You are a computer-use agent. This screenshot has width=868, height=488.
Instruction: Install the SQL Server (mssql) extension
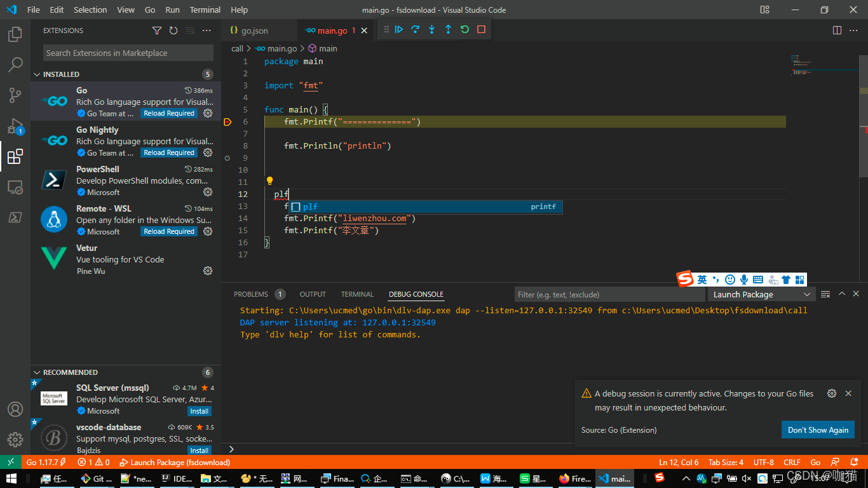[200, 411]
